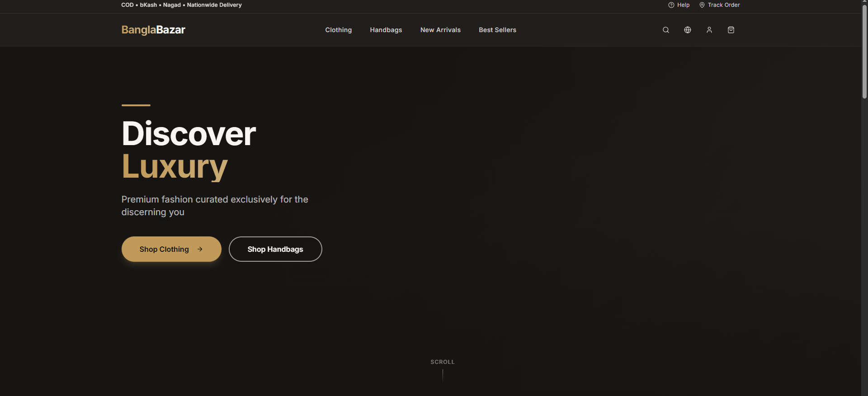The width and height of the screenshot is (868, 396).
Task: Select Handbags in the navigation bar
Action: click(386, 30)
